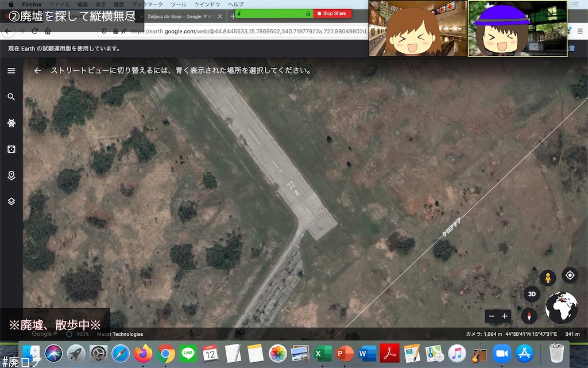Open Calendar showing 12 in Dock
Image resolution: width=588 pixels, height=368 pixels.
click(x=210, y=354)
